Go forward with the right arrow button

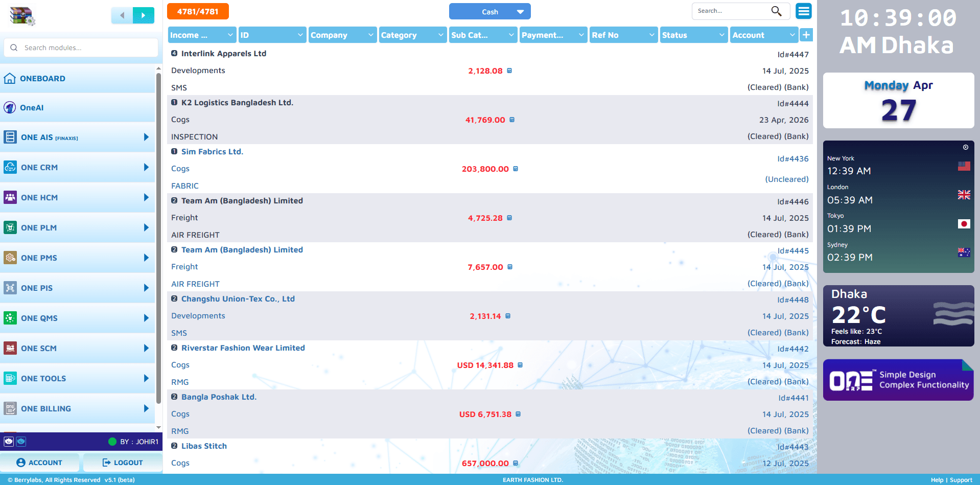point(144,15)
